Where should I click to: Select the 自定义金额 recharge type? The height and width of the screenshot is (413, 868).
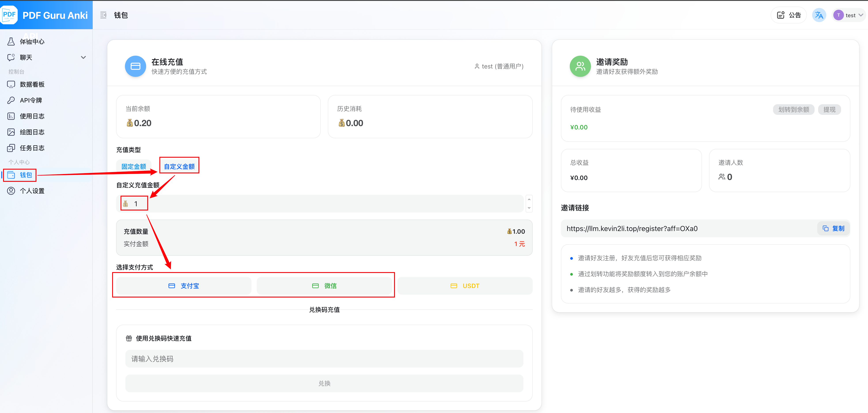tap(179, 167)
